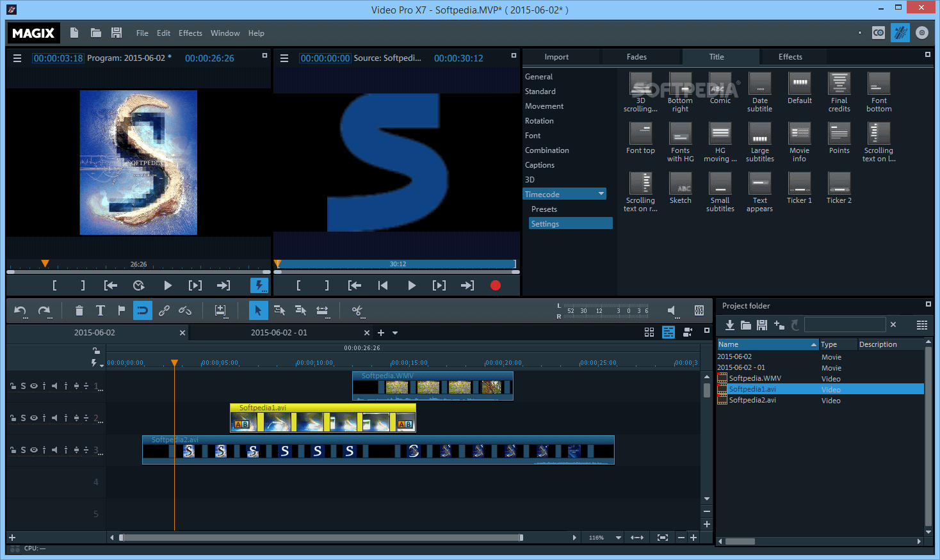Open the File menu
The image size is (940, 560).
click(142, 33)
